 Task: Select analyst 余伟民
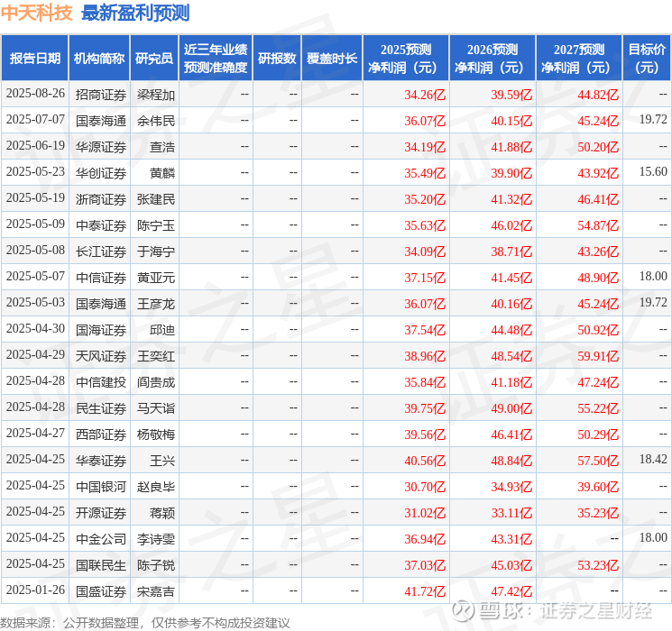[x=155, y=121]
